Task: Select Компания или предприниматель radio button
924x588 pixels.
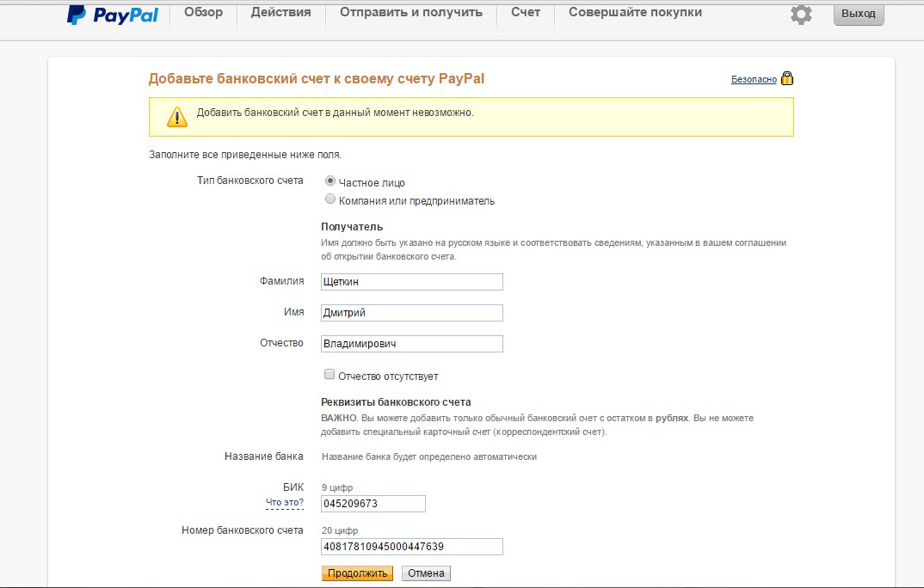Action: click(330, 199)
